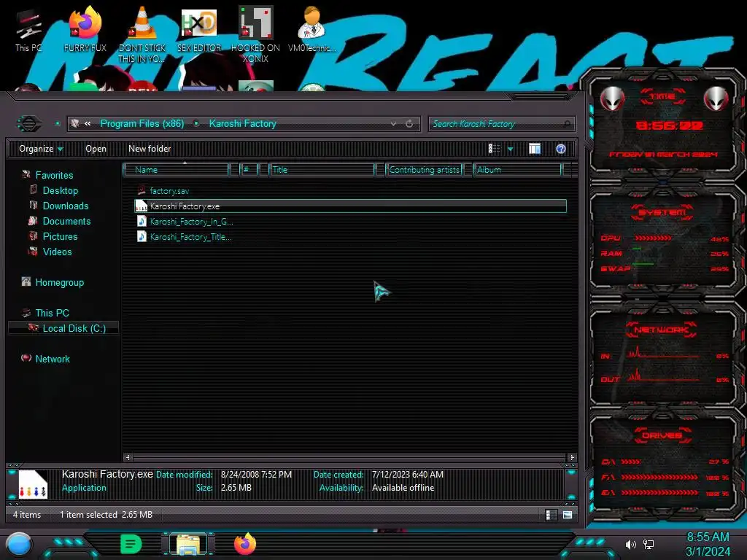Click the left alien head on TIME gadget

point(612,99)
